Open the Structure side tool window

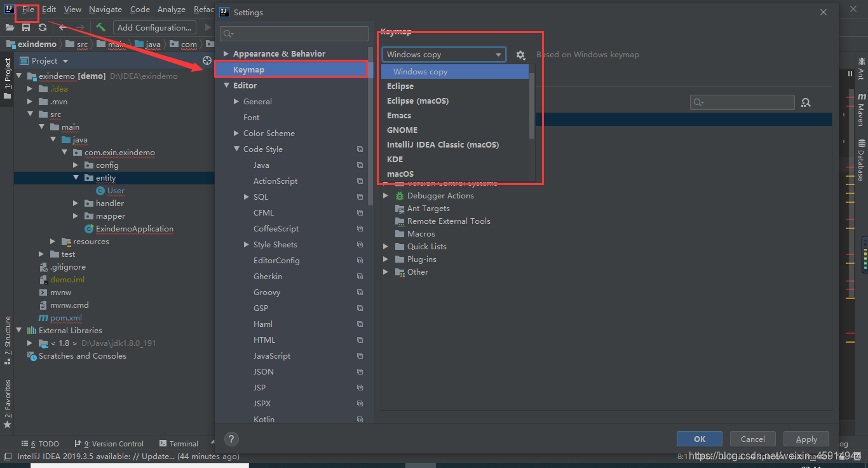(x=7, y=340)
